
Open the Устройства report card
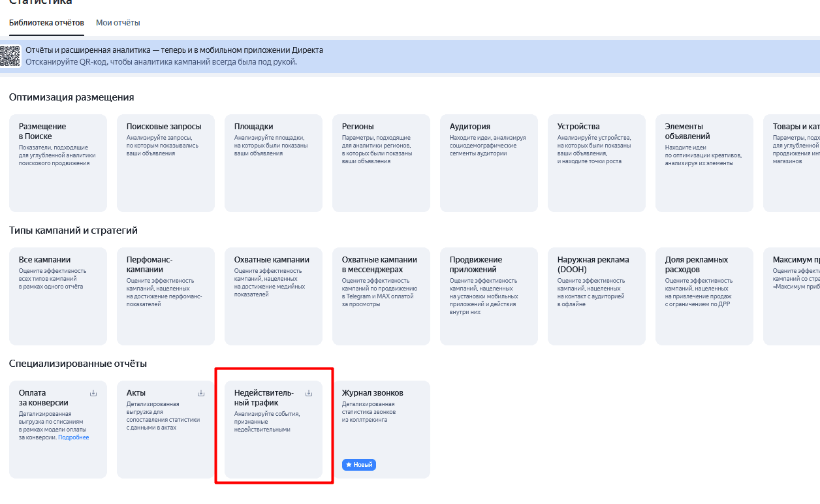[x=597, y=163]
